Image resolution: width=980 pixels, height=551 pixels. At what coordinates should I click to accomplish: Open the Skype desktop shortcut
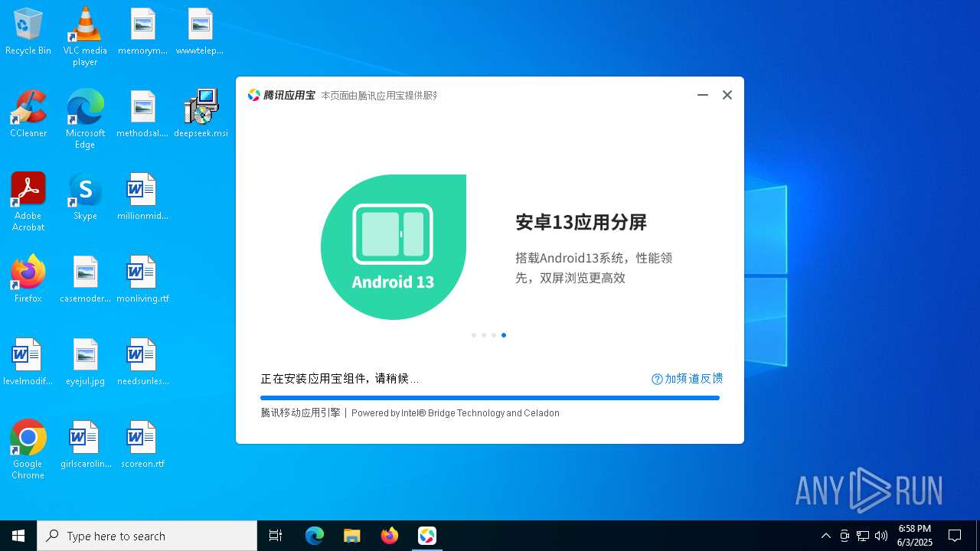pyautogui.click(x=85, y=197)
